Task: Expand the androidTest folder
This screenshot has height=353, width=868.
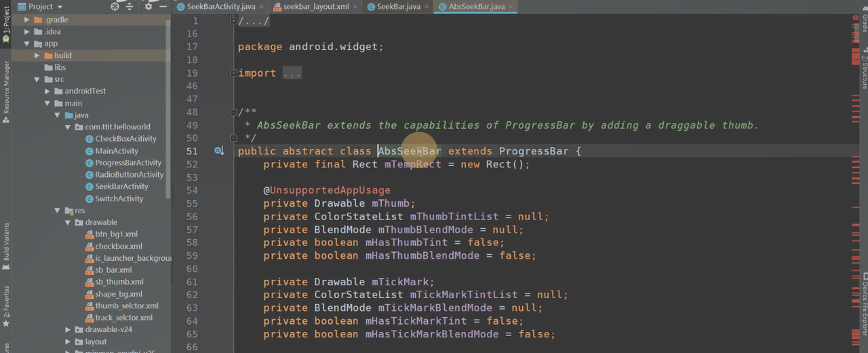Action: point(47,91)
